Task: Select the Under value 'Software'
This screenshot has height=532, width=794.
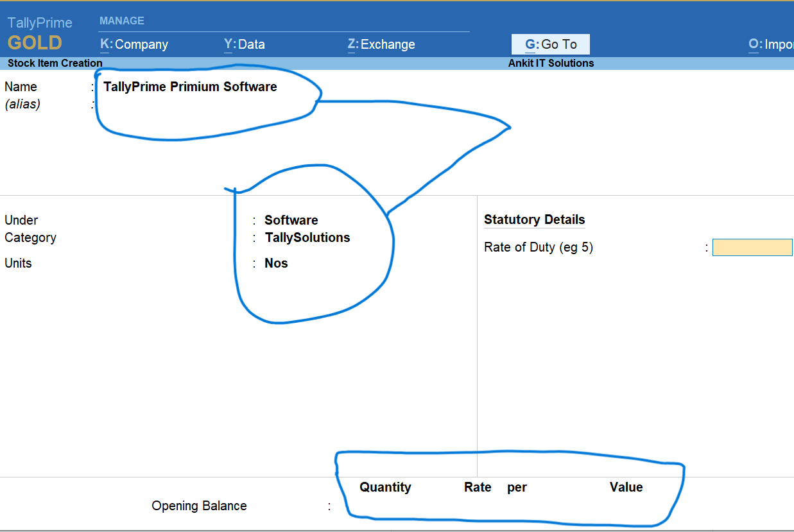Action: 291,220
